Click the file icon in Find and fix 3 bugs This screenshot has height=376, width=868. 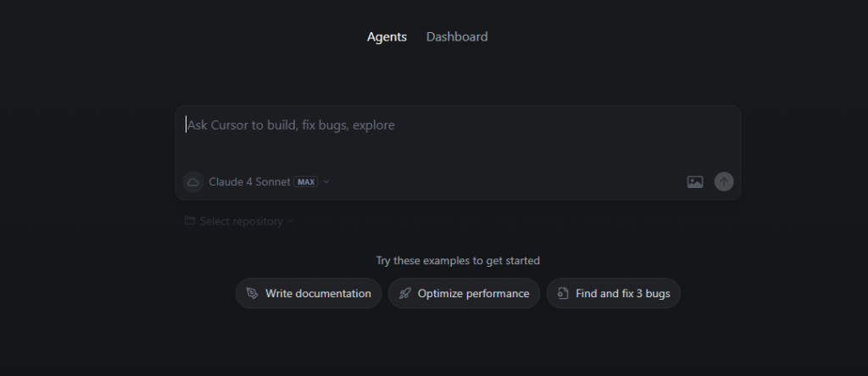[x=563, y=293]
